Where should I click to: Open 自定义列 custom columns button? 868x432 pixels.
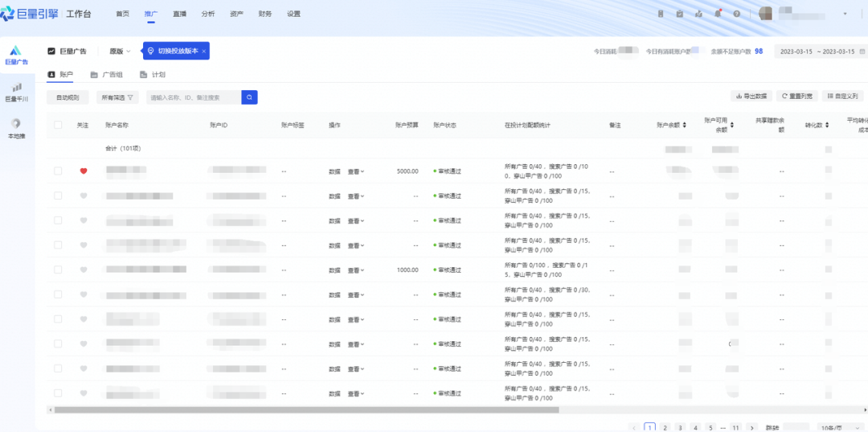click(842, 96)
